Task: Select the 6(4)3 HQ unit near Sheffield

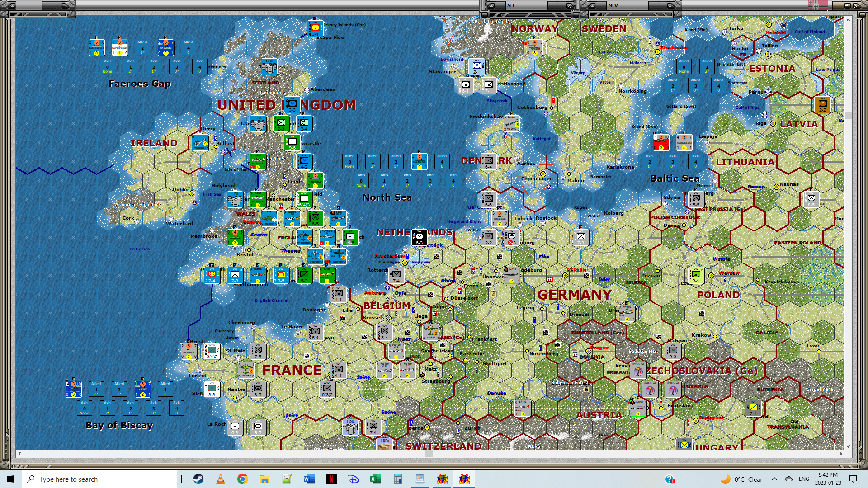Action: 304,199
